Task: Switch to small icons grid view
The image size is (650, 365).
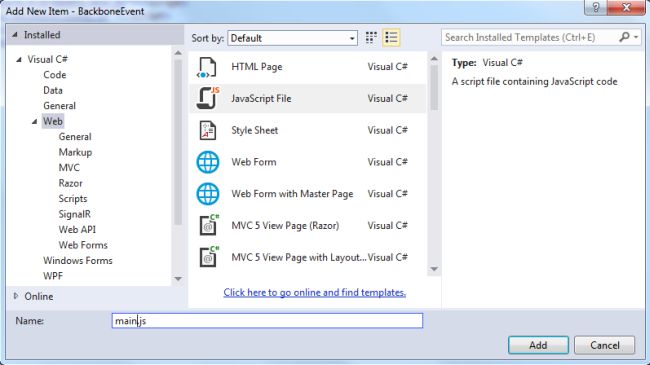Action: tap(371, 38)
